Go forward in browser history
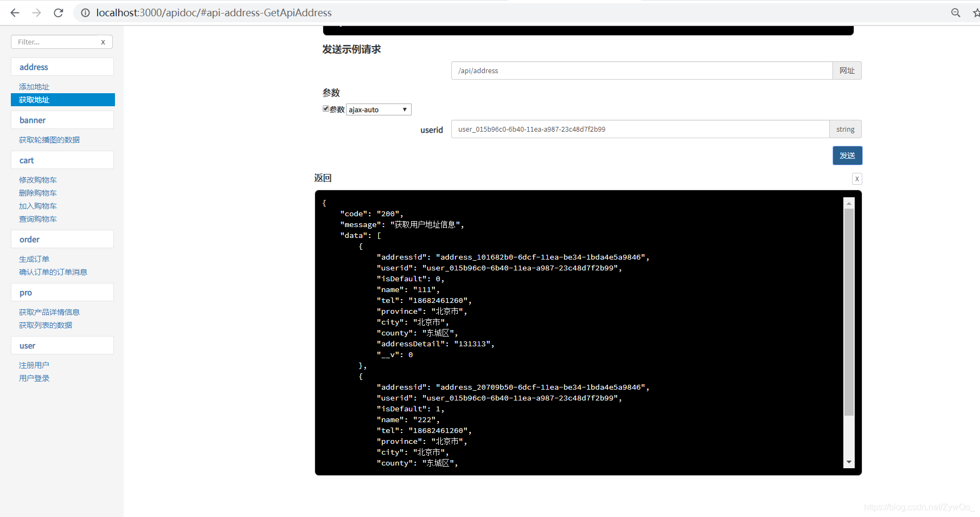Viewport: 980px width, 517px height. pyautogui.click(x=36, y=12)
